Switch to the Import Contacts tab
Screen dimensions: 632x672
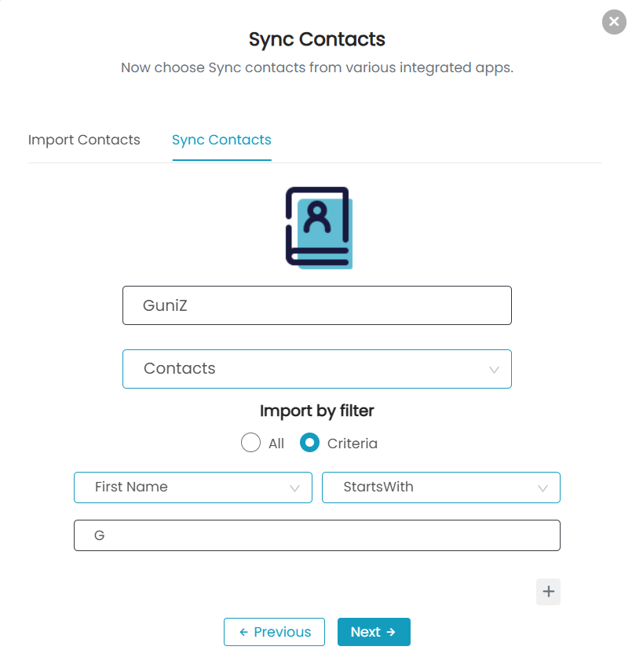(x=84, y=140)
